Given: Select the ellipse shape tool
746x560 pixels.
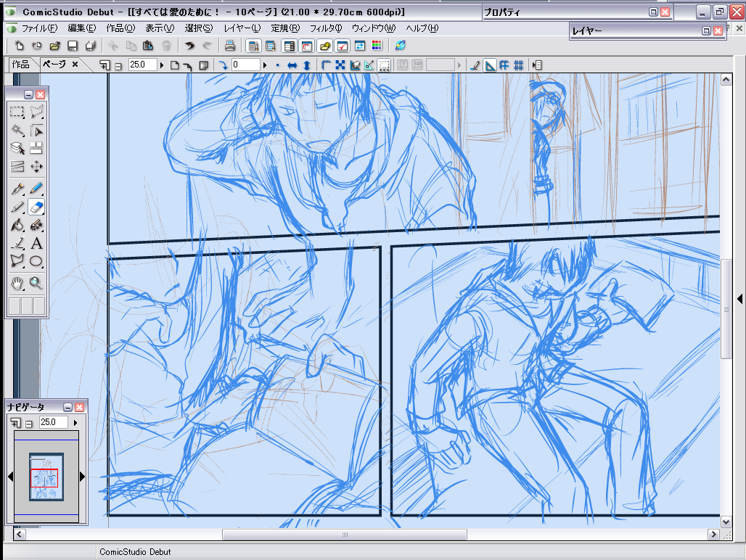Looking at the screenshot, I should pyautogui.click(x=36, y=261).
